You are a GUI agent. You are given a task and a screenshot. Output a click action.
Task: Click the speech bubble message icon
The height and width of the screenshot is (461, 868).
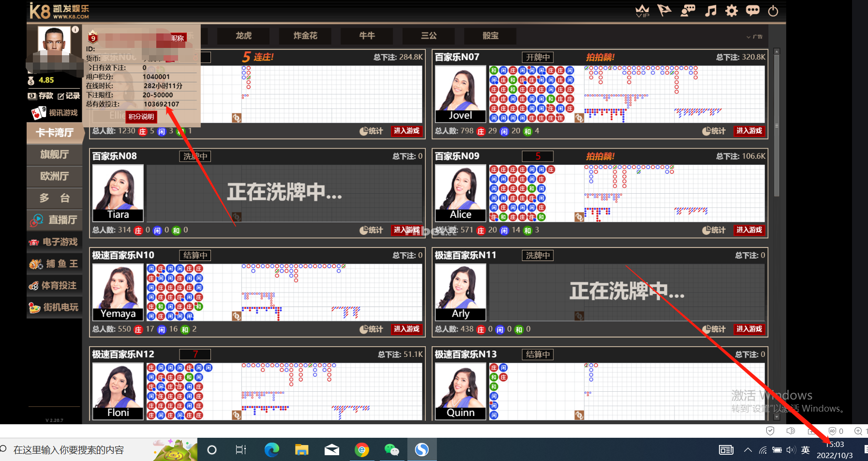752,11
